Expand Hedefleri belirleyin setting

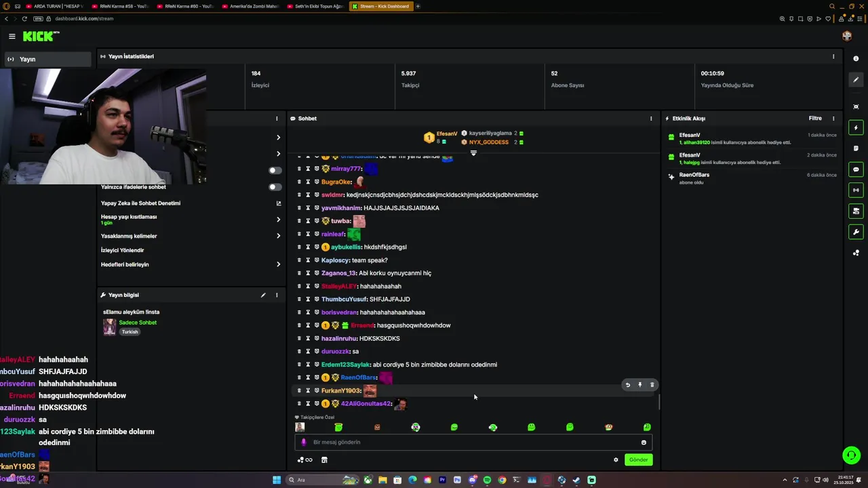[x=278, y=264]
